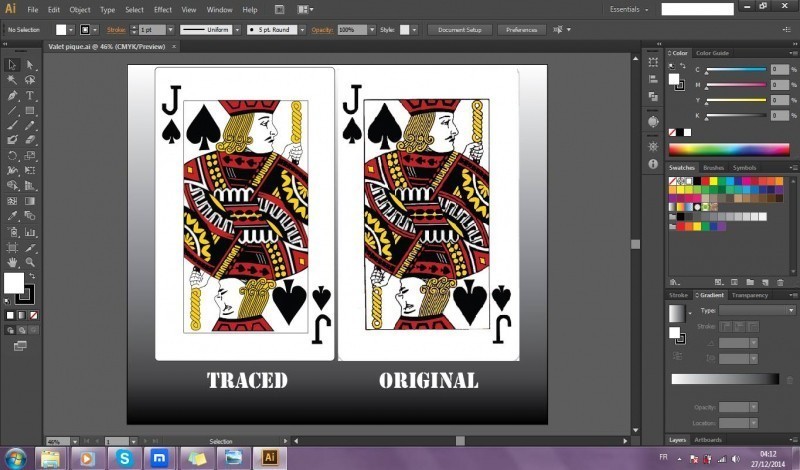
Task: Click the color spectrum bar
Action: (x=729, y=150)
